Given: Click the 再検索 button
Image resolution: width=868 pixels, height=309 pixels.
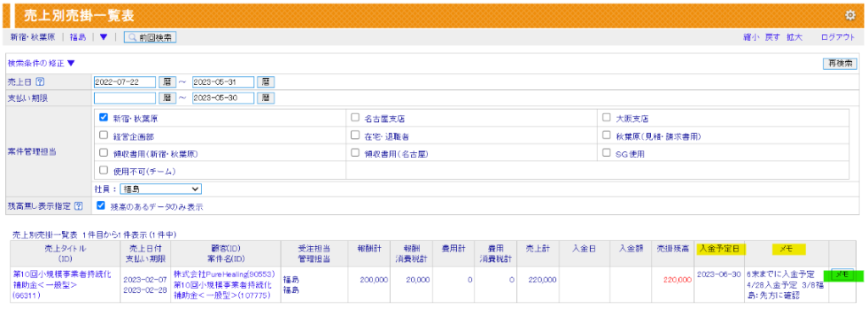Looking at the screenshot, I should [840, 63].
